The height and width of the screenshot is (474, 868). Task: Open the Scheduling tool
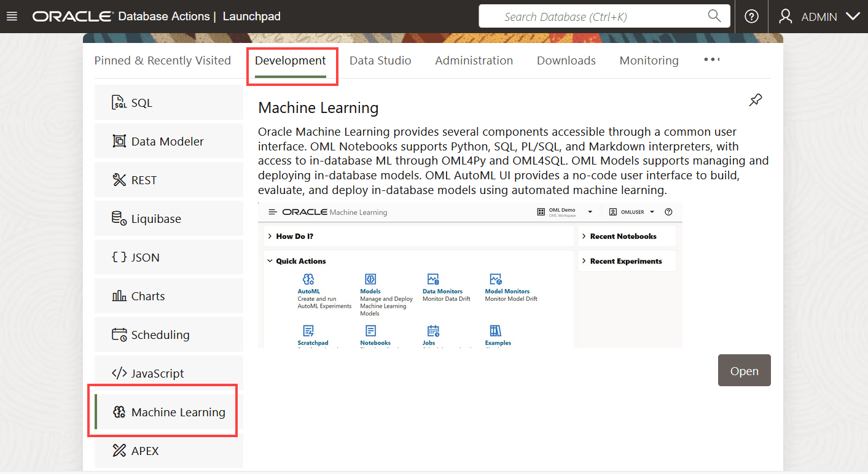(x=169, y=335)
